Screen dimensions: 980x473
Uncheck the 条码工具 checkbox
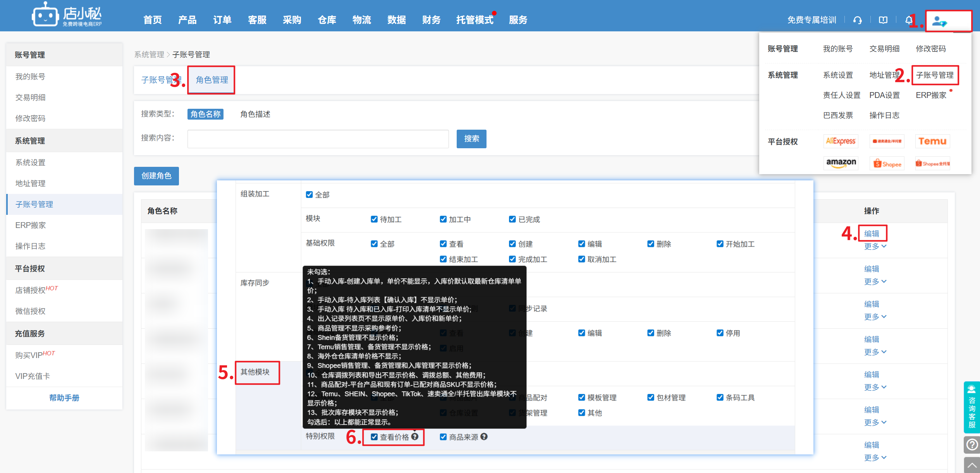click(720, 398)
